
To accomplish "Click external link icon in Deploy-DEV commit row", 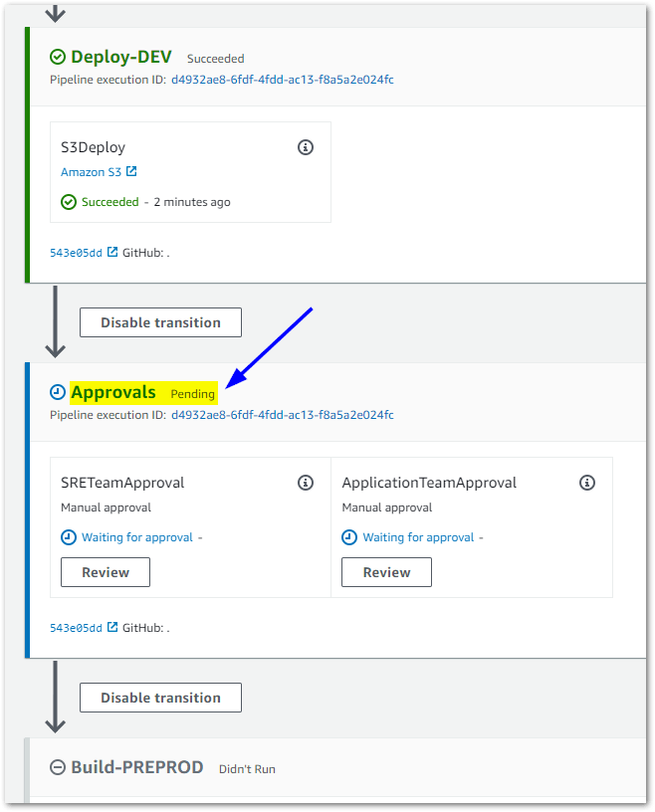I will pos(112,252).
